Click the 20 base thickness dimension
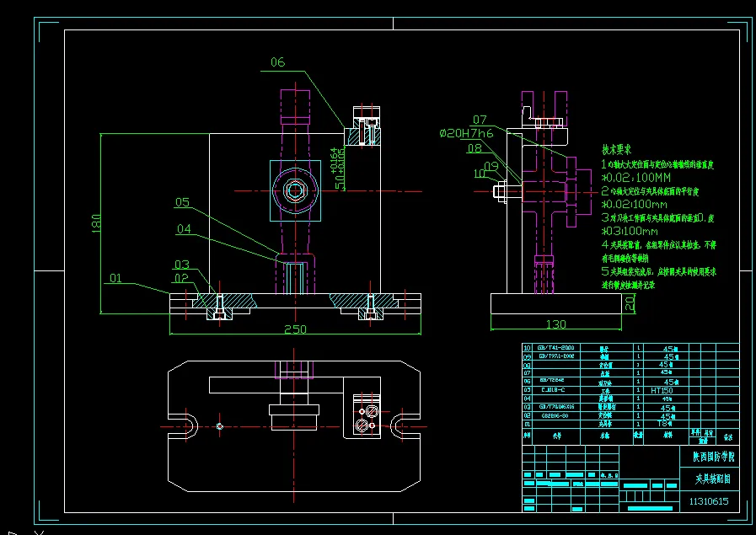The width and height of the screenshot is (756, 535). coord(630,303)
